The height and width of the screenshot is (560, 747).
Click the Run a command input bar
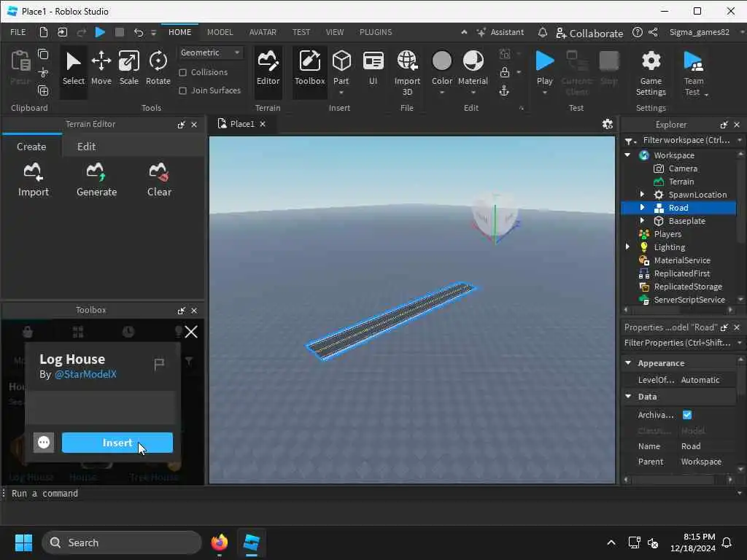[x=371, y=494]
